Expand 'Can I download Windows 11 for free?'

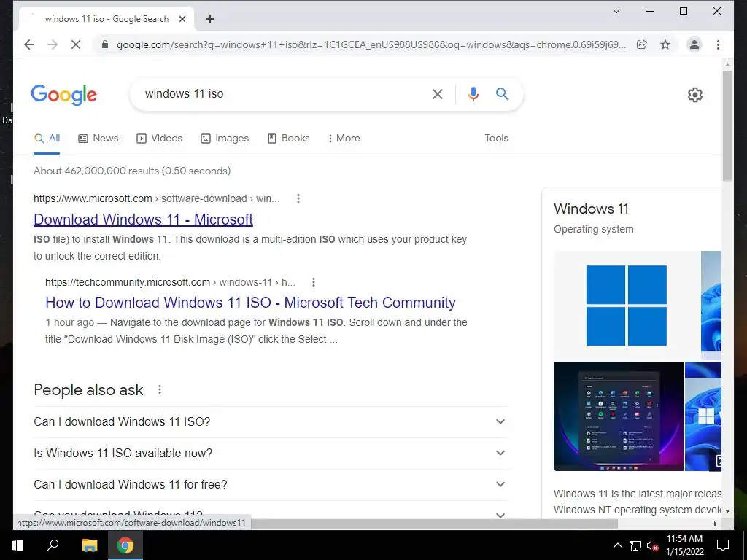[x=271, y=485]
